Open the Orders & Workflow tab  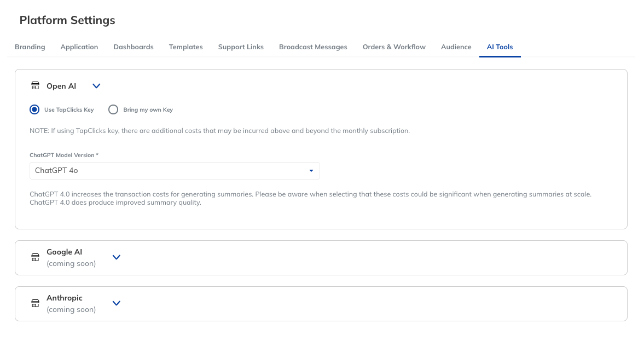pyautogui.click(x=394, y=47)
